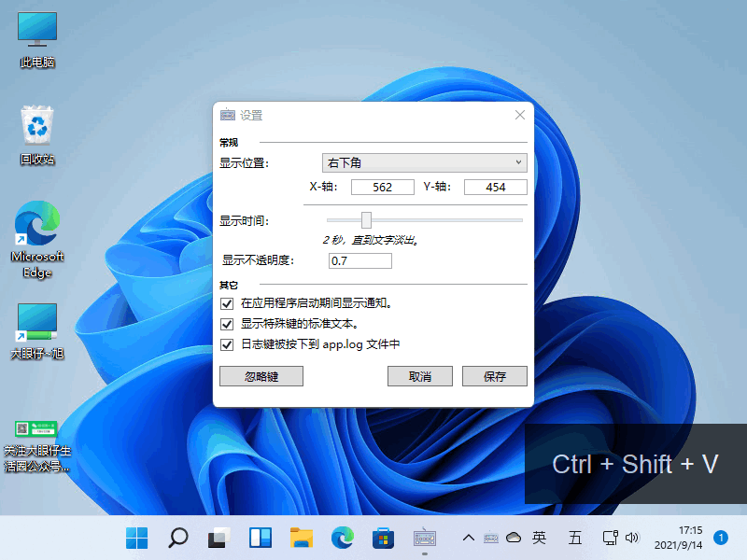
Task: Click the Y-轴 input field
Action: tap(496, 188)
